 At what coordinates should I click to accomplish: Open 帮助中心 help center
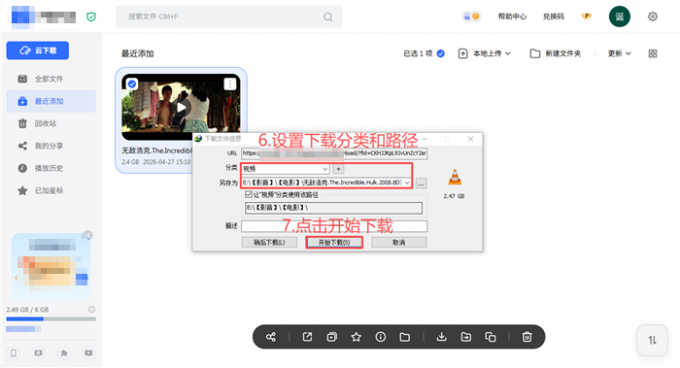pos(512,16)
